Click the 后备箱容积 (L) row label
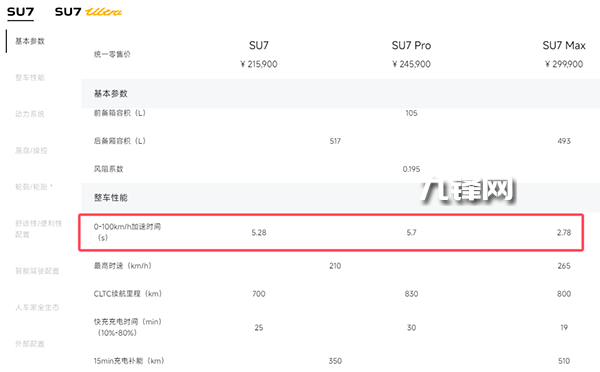 (120, 141)
